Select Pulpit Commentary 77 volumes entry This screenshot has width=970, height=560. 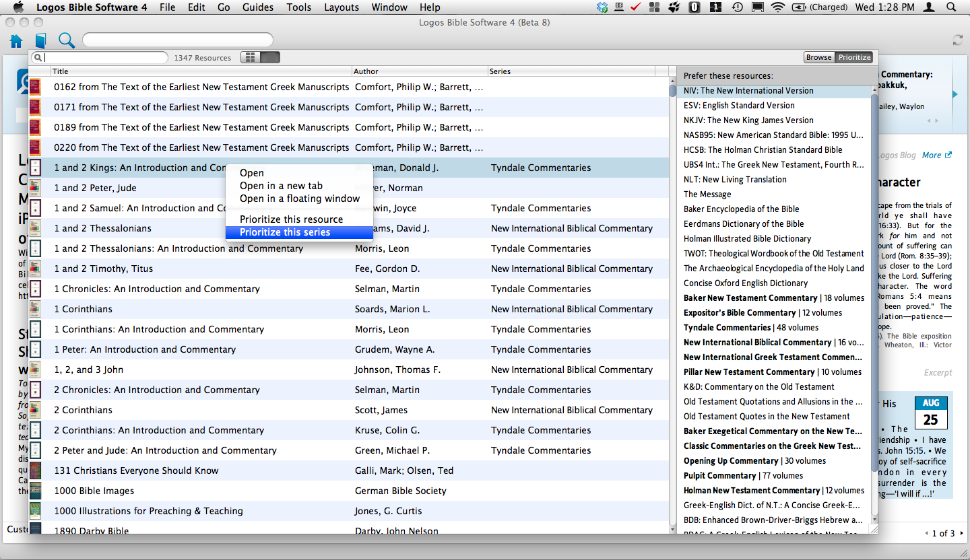tap(774, 476)
